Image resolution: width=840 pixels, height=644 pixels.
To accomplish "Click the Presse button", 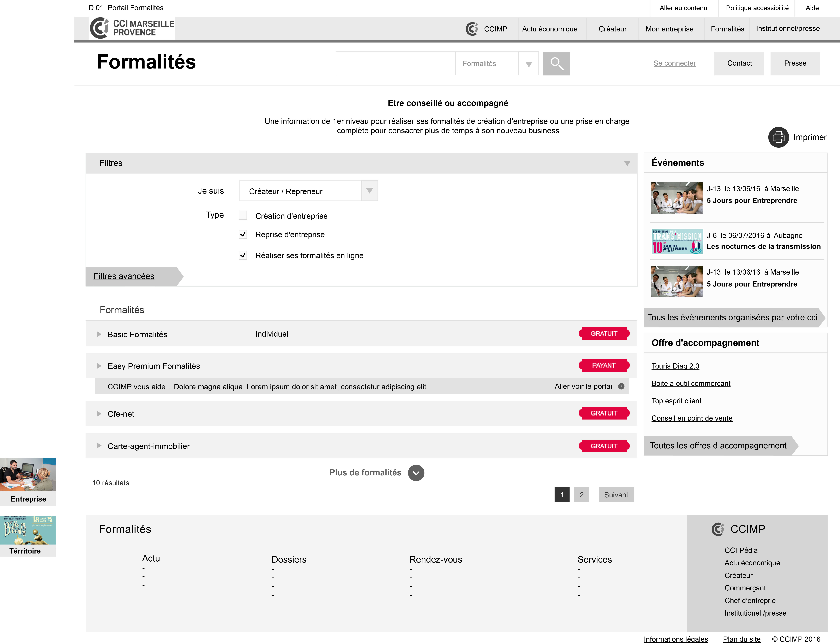I will (x=795, y=64).
